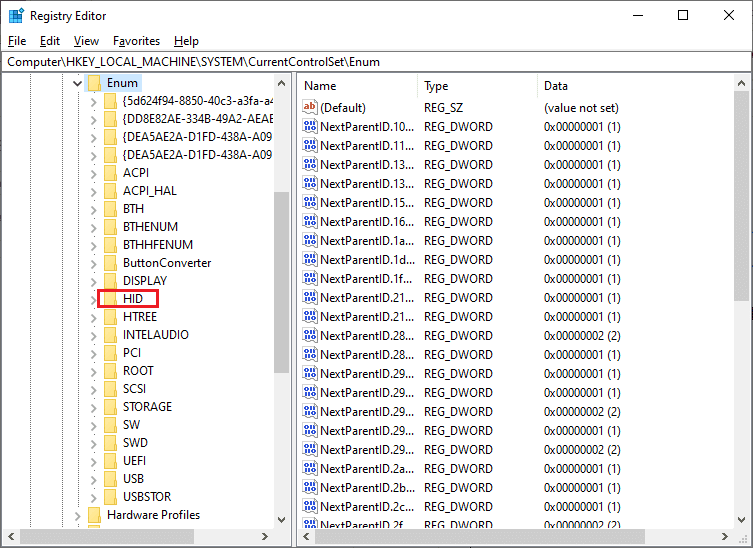The image size is (753, 548).
Task: Select the HID key in the tree
Action: pyautogui.click(x=133, y=299)
